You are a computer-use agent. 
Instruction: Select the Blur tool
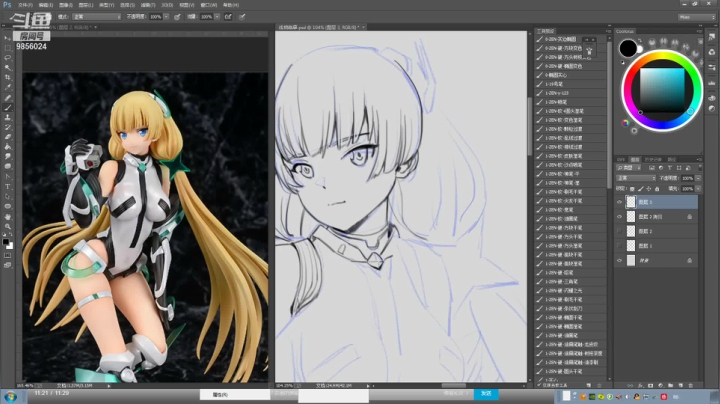pos(7,157)
